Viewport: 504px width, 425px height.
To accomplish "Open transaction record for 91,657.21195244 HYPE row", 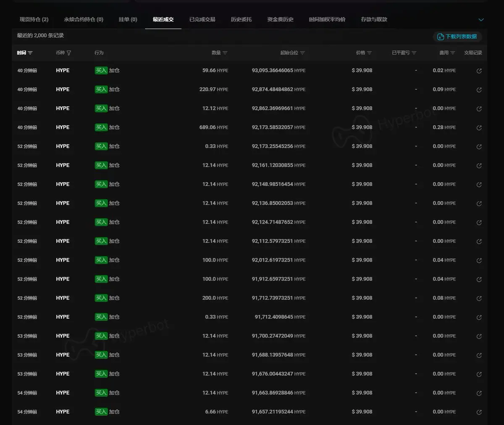I will (x=479, y=412).
